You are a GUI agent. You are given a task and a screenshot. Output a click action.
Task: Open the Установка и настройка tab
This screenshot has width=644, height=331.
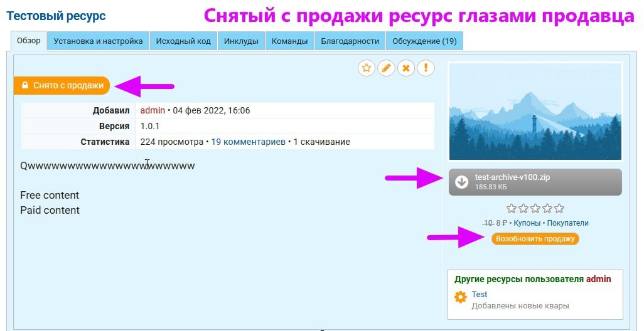[x=99, y=41]
